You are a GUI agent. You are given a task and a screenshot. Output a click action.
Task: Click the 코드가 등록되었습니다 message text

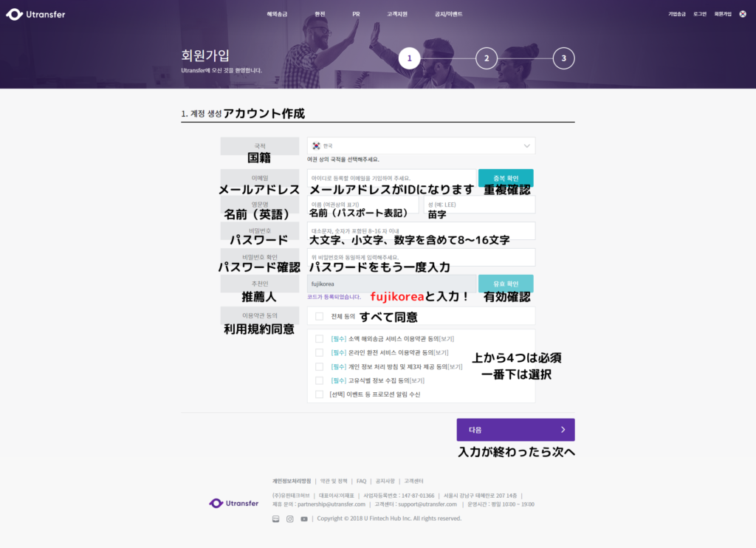pos(334,297)
